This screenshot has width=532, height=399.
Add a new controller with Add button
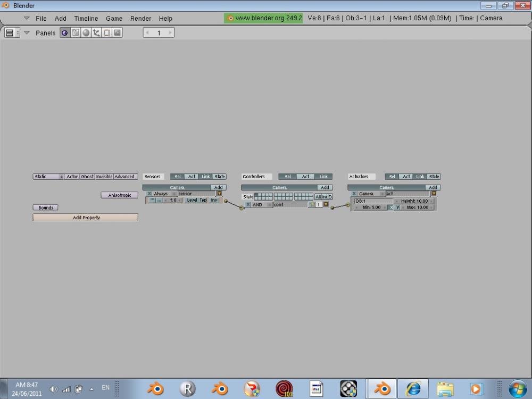pyautogui.click(x=325, y=187)
